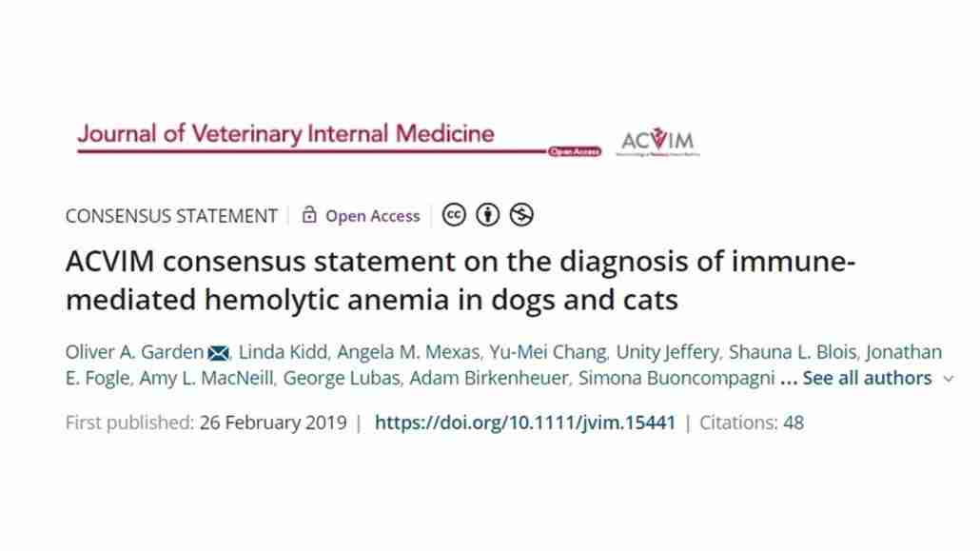980x551 pixels.
Task: Open the doi.org/10.1111/jvim.15441 link
Action: pyautogui.click(x=525, y=423)
